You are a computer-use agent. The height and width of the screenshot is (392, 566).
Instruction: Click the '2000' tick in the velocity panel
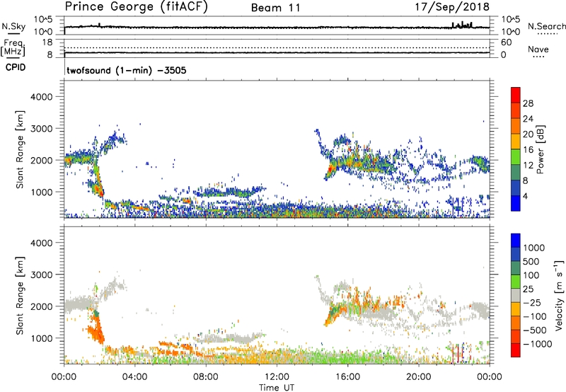(41, 306)
